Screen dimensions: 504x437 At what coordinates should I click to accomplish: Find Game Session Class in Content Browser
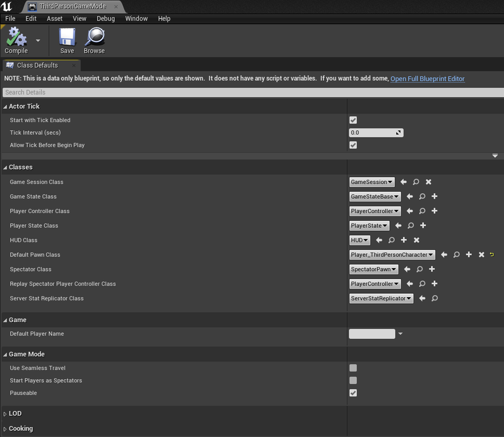(x=416, y=182)
